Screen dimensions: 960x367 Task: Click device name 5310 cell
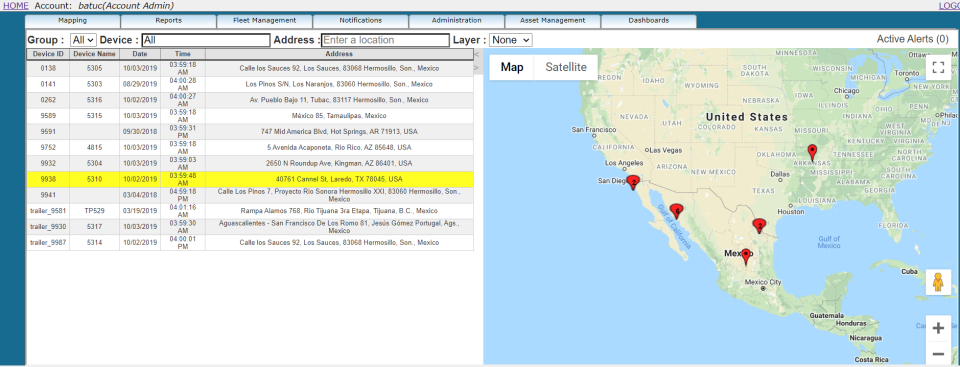(94, 180)
